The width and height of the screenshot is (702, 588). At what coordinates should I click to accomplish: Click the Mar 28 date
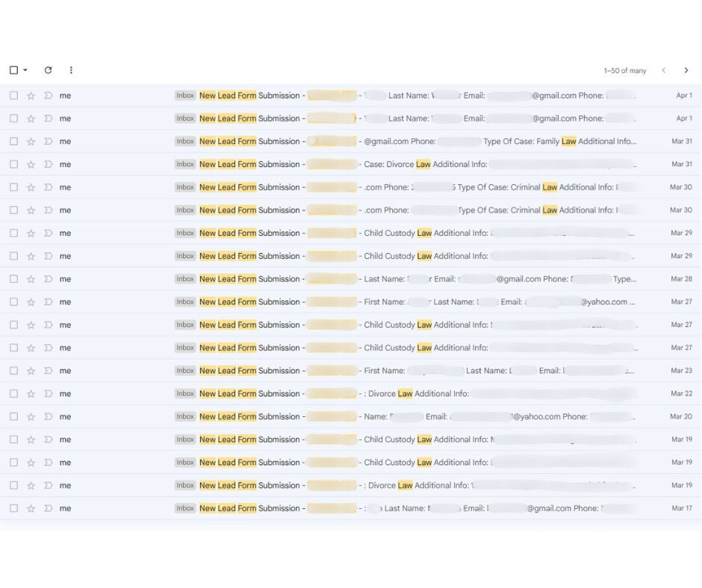point(681,279)
